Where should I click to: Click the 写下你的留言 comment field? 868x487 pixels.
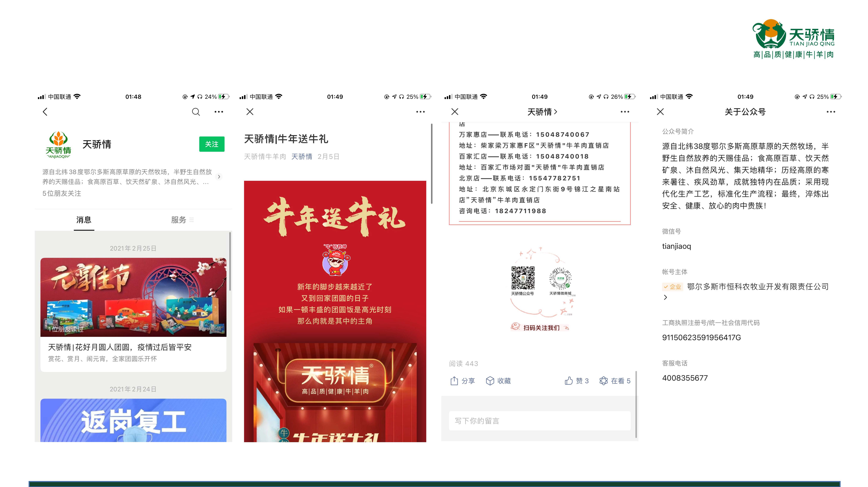540,421
